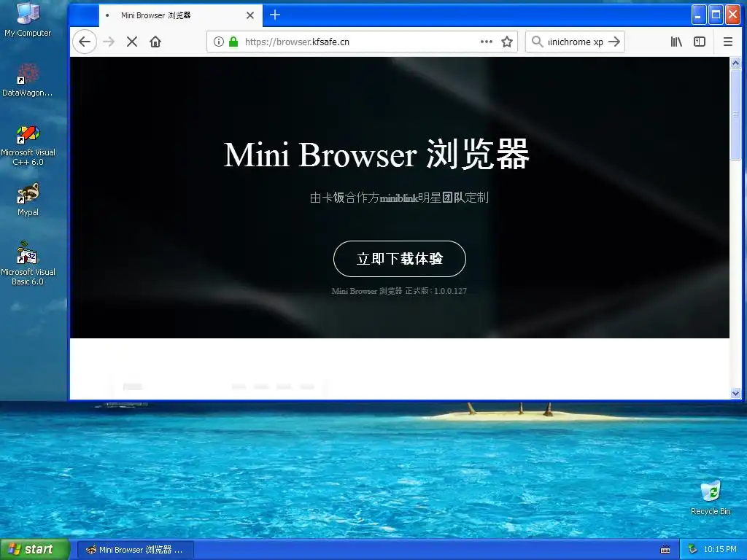Image resolution: width=747 pixels, height=560 pixels.
Task: Click the search magnifier icon
Action: point(537,42)
